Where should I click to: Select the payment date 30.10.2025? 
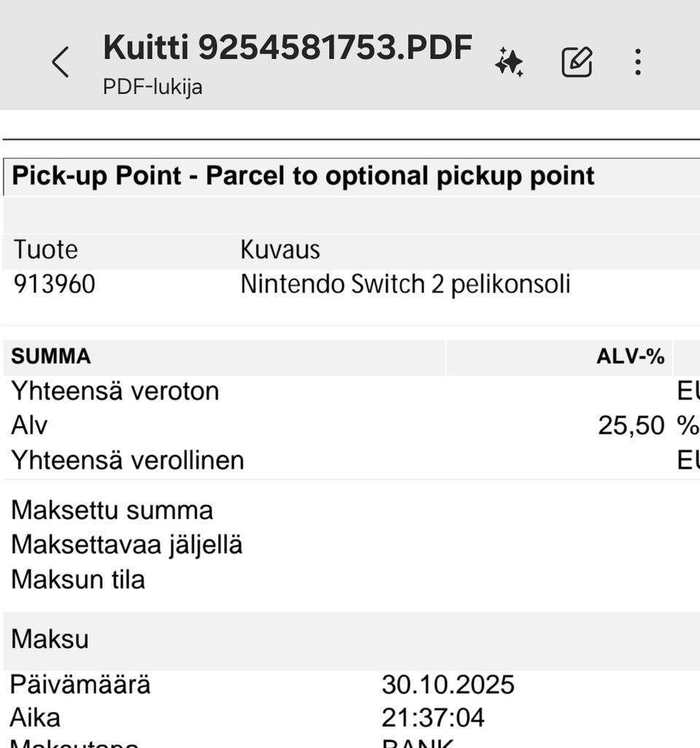(448, 685)
